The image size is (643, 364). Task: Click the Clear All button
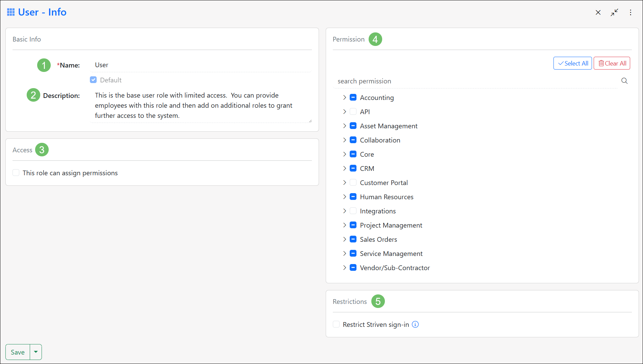click(612, 63)
